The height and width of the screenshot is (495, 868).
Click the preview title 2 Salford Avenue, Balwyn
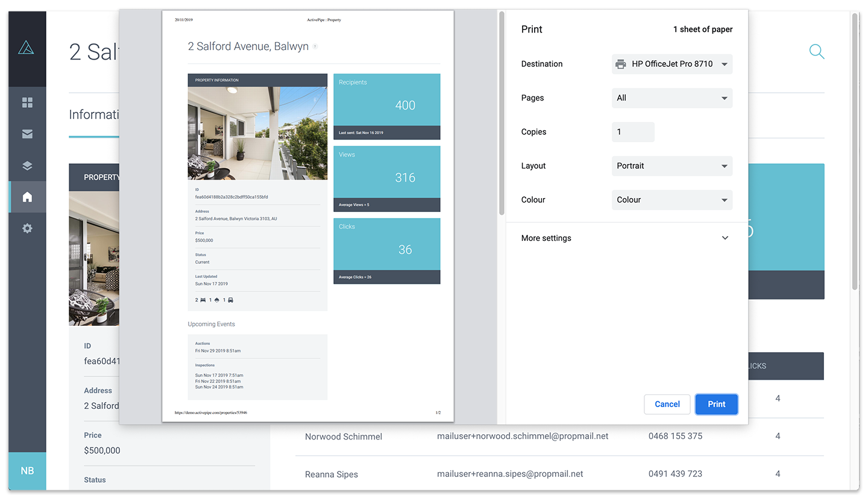(248, 46)
